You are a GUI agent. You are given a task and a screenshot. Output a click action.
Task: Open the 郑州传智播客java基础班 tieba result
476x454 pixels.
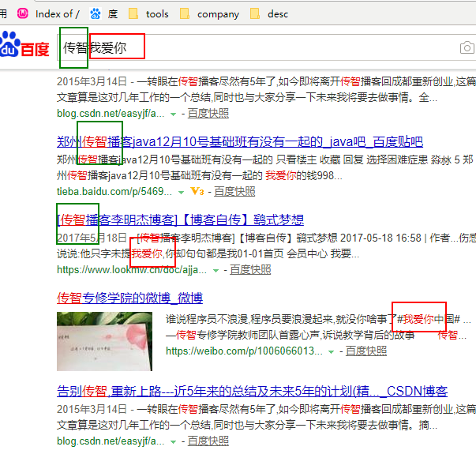[x=240, y=142]
